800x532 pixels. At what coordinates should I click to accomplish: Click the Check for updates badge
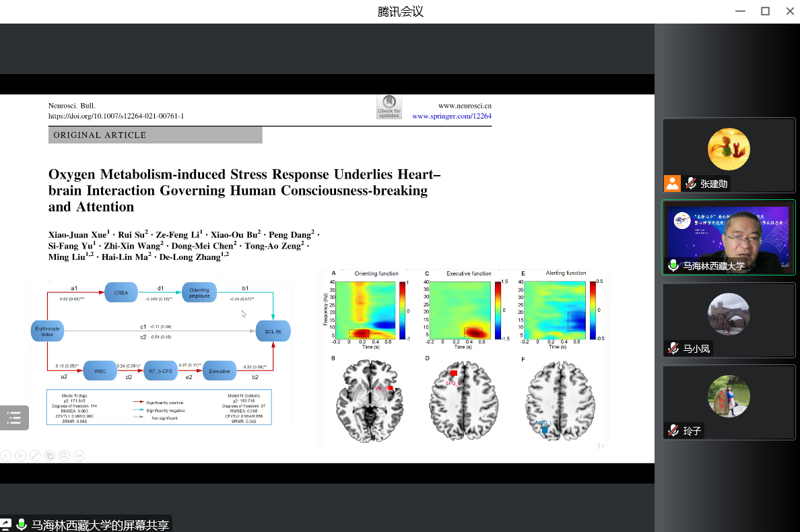(389, 107)
